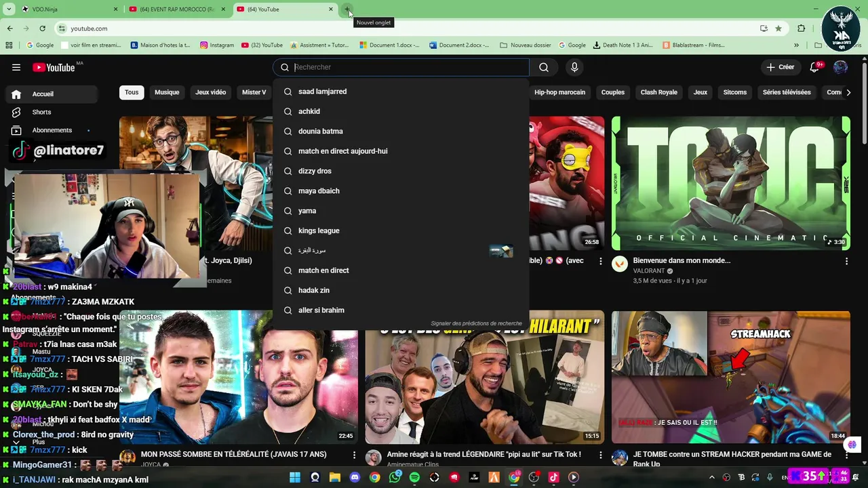The height and width of the screenshot is (488, 868).
Task: Open the TOXIC Valorant cinematic thumbnail
Action: [730, 183]
